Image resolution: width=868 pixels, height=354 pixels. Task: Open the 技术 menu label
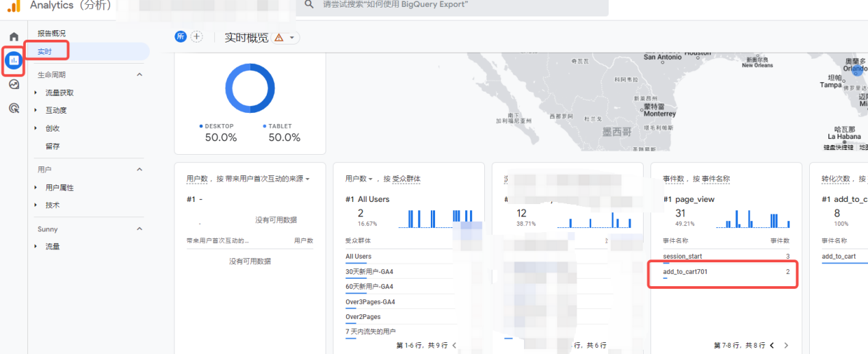click(x=53, y=205)
